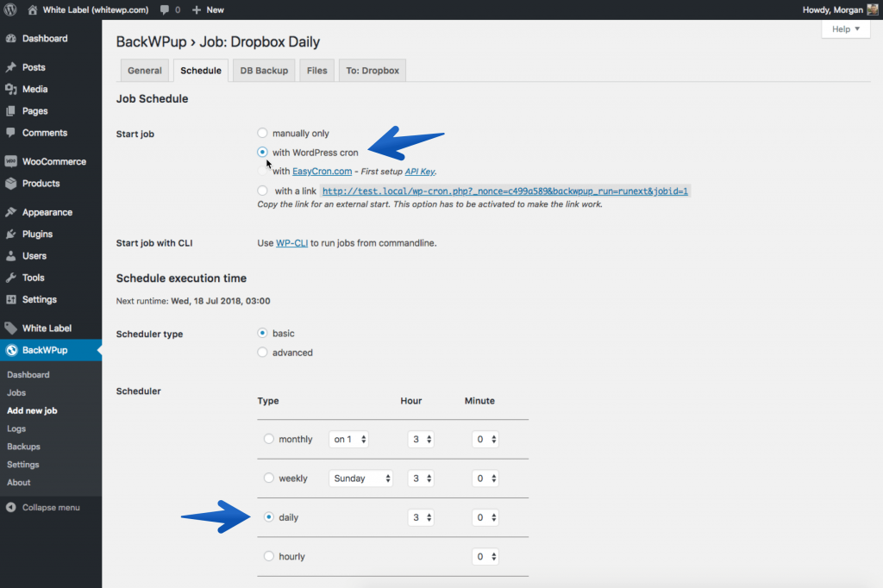This screenshot has width=883, height=588.
Task: Select the weekly schedule radio
Action: tap(269, 478)
